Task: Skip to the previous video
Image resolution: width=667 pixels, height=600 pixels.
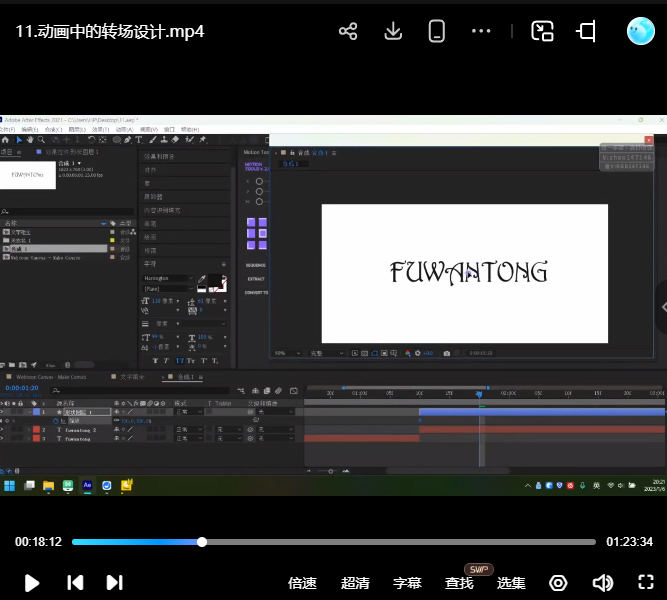Action: (x=75, y=582)
